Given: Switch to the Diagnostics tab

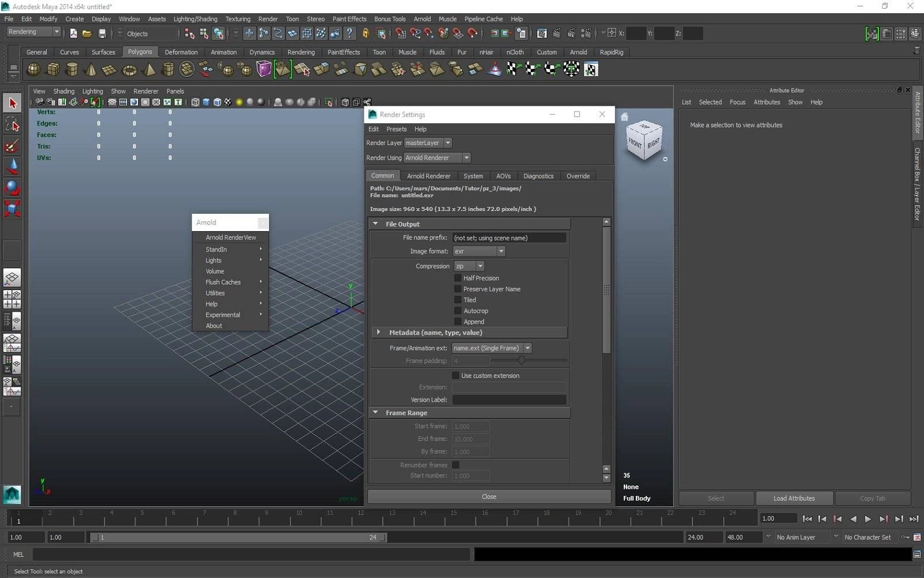Looking at the screenshot, I should [538, 176].
